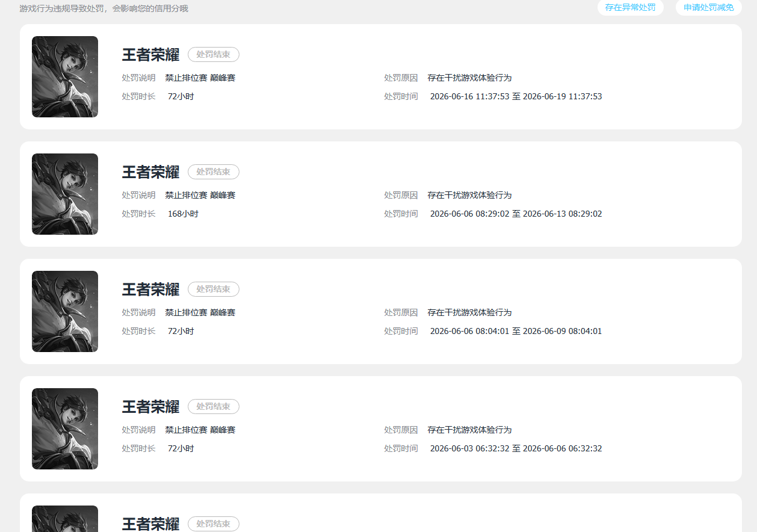Click the 存在异常处罚 button
The height and width of the screenshot is (532, 757).
tap(630, 8)
